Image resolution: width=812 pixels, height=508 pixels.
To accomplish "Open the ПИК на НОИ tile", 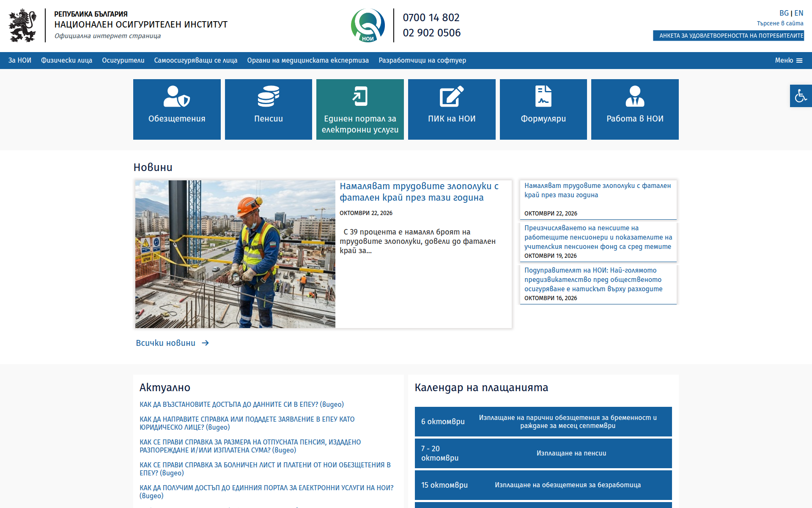I will pyautogui.click(x=452, y=109).
